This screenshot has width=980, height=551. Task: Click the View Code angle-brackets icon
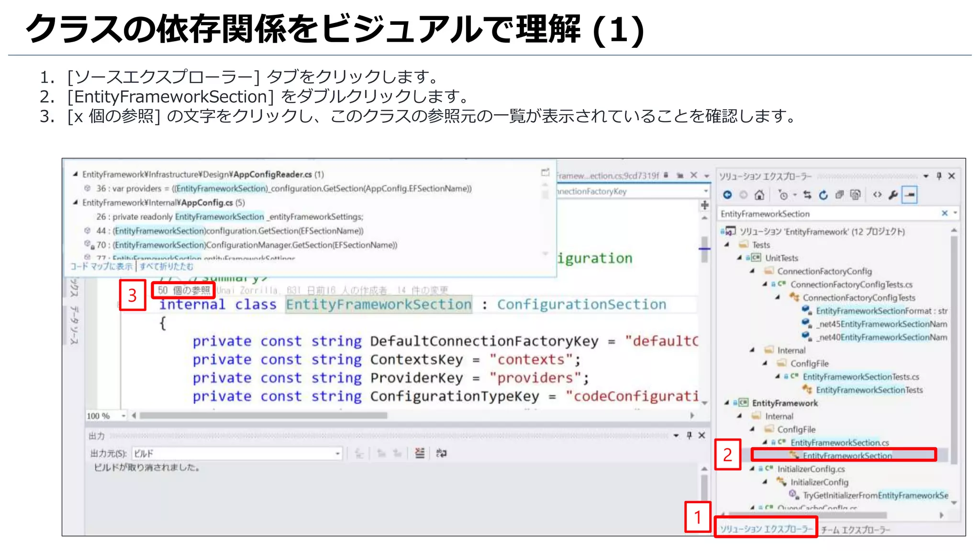coord(877,195)
